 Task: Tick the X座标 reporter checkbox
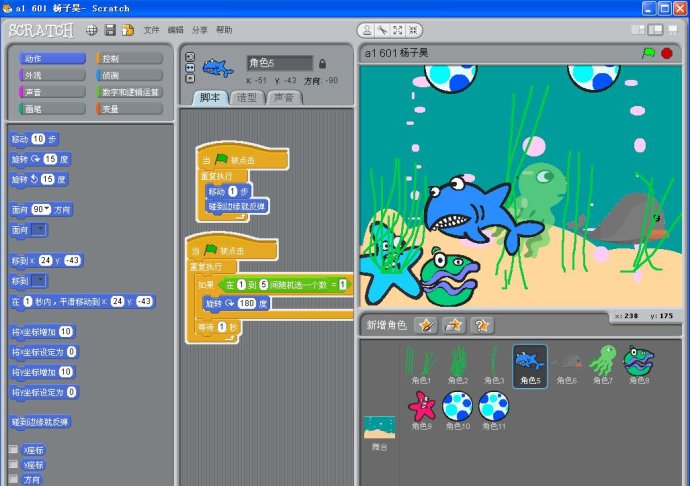(x=14, y=449)
